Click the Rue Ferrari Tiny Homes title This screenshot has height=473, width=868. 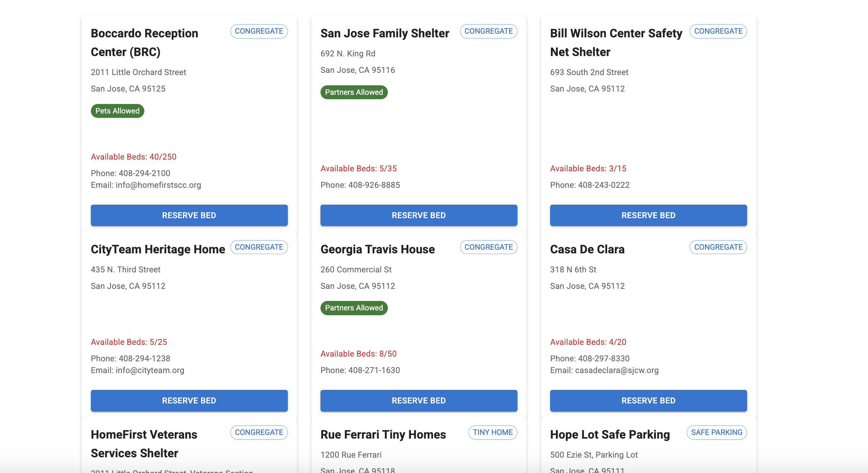tap(383, 435)
